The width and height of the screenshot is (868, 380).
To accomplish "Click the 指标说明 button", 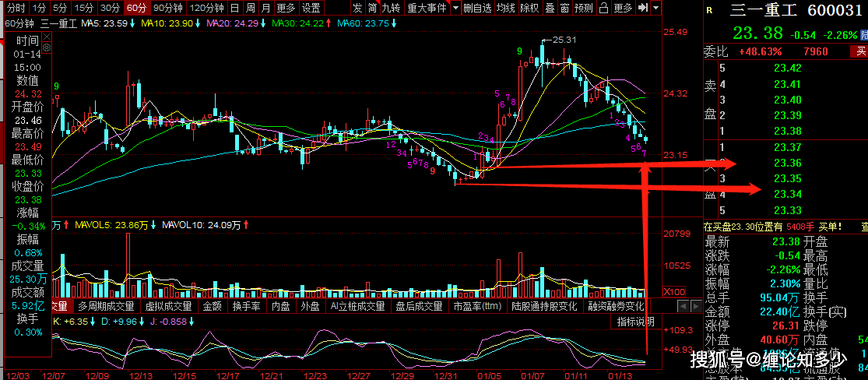I will coord(635,322).
